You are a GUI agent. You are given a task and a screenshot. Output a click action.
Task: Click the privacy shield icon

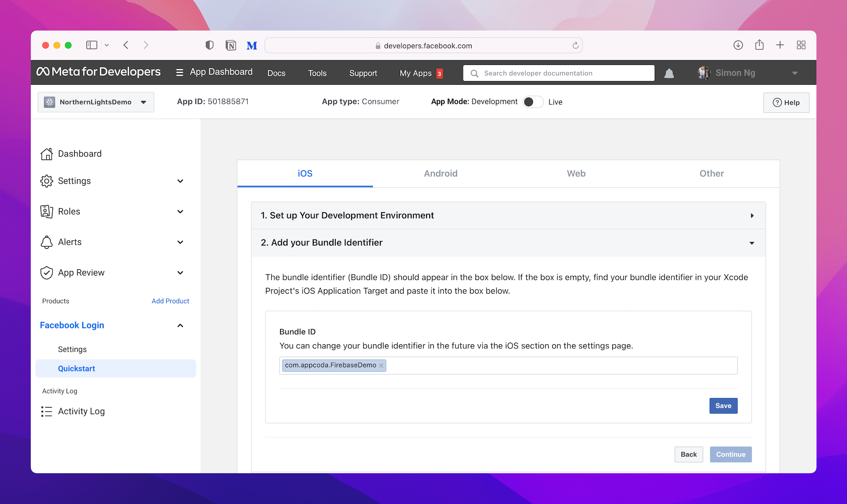pyautogui.click(x=210, y=45)
